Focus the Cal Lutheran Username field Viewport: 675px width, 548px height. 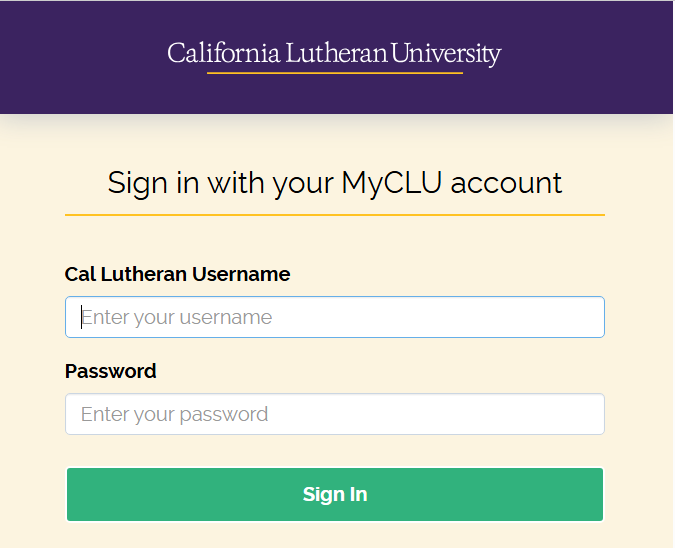334,317
